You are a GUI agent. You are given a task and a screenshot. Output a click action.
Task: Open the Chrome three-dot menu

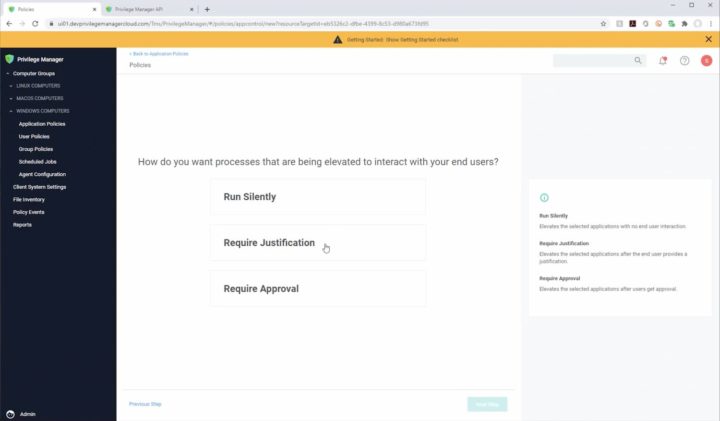[x=711, y=23]
